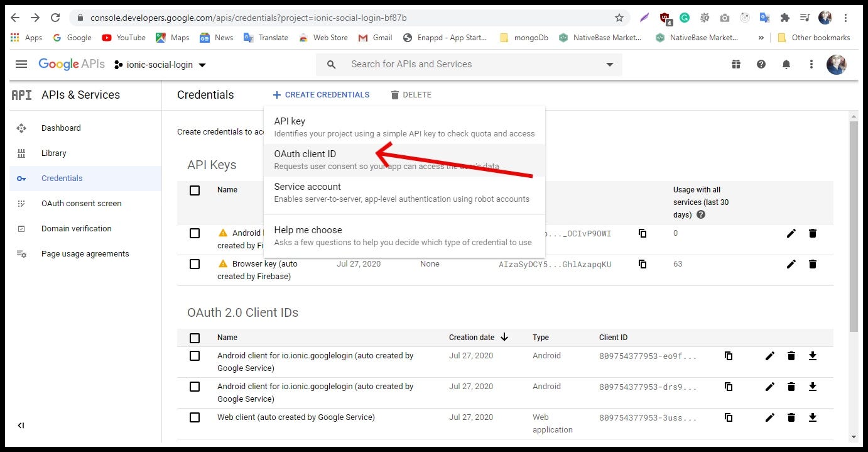Screen dimensions: 868x452
Task: Copy client ID ending drs9
Action: coord(729,387)
